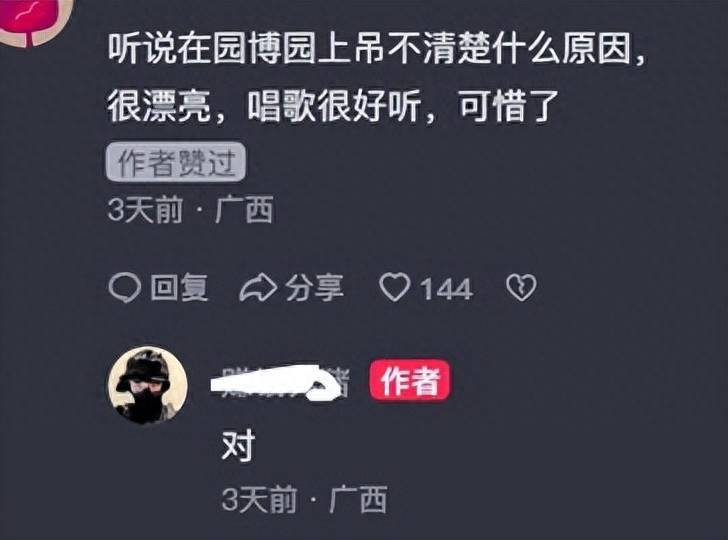Screen dimensions: 728x540
Task: Tap the share arrow icon
Action: pos(258,288)
